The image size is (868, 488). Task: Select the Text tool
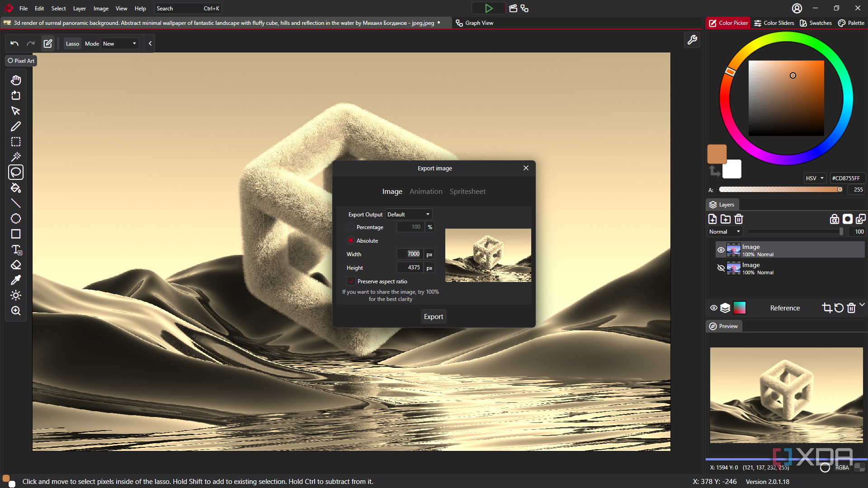tap(16, 249)
